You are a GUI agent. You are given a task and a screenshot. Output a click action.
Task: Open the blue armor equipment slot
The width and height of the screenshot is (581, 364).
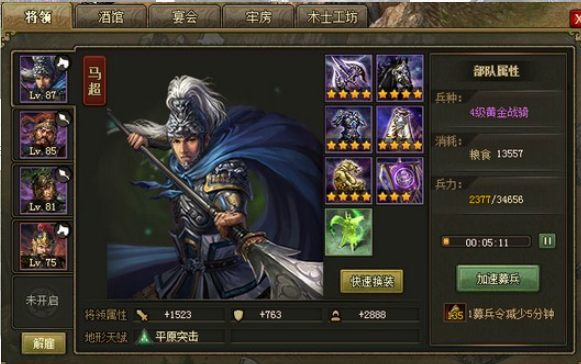(348, 129)
